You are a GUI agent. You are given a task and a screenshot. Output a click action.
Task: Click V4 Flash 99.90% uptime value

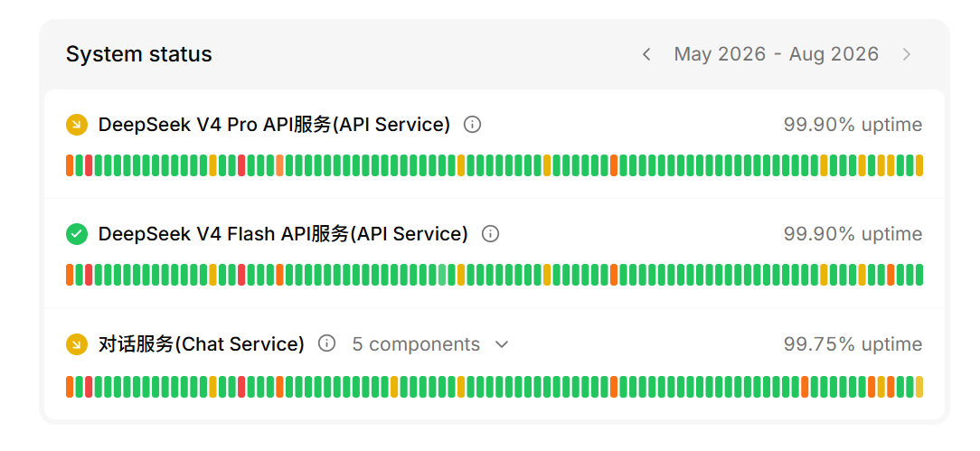[x=853, y=234]
